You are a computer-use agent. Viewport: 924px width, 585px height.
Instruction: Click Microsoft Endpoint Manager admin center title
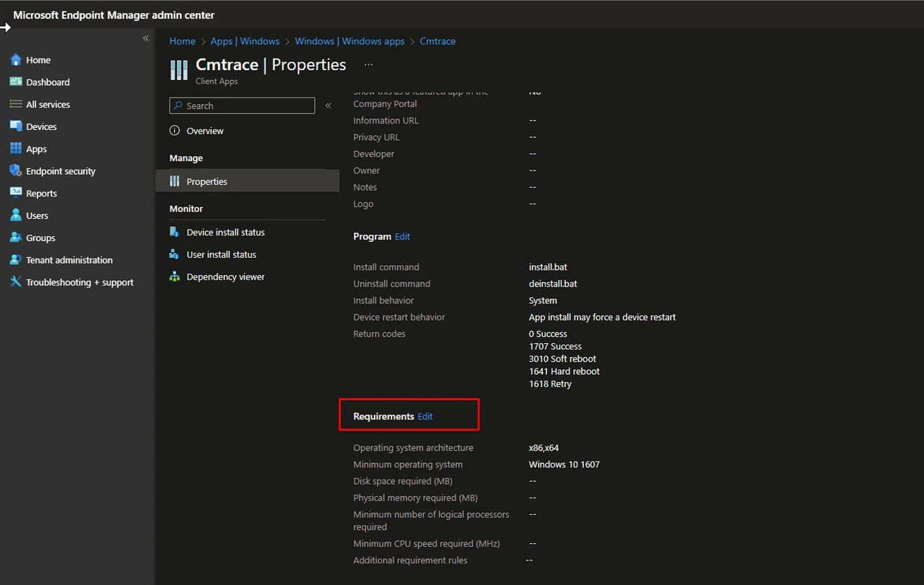point(114,15)
